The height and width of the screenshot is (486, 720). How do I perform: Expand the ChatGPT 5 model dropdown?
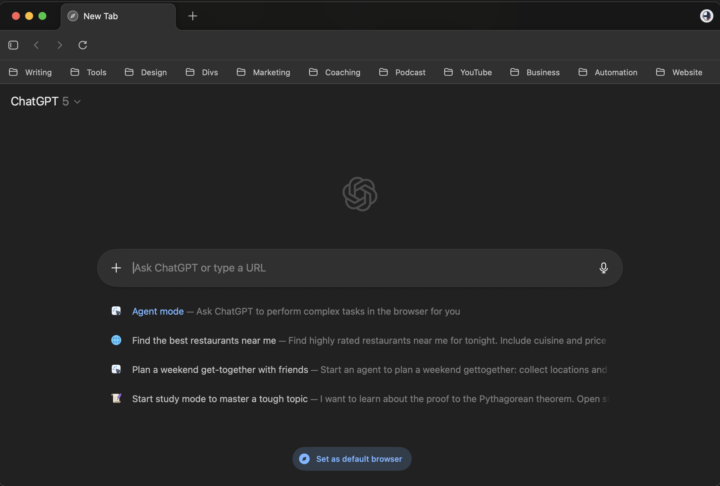point(45,101)
